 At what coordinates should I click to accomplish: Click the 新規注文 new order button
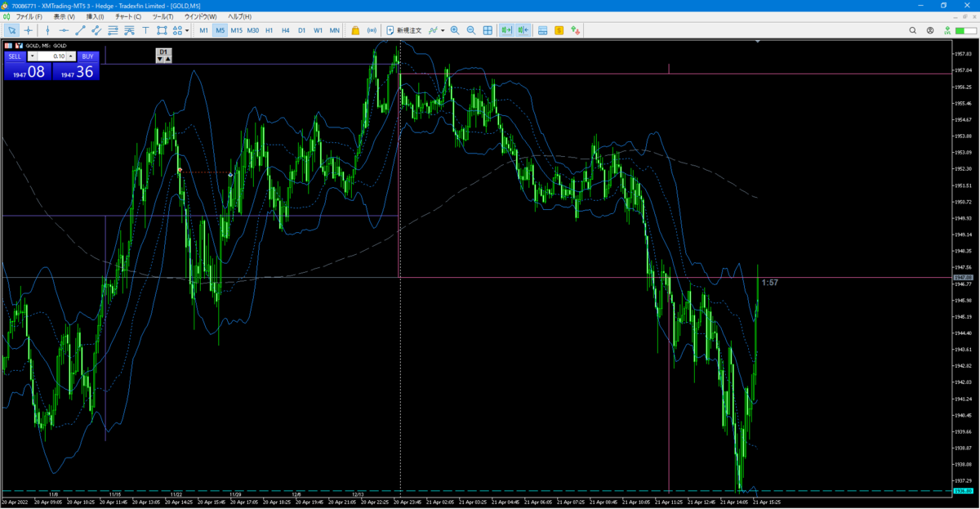click(403, 30)
